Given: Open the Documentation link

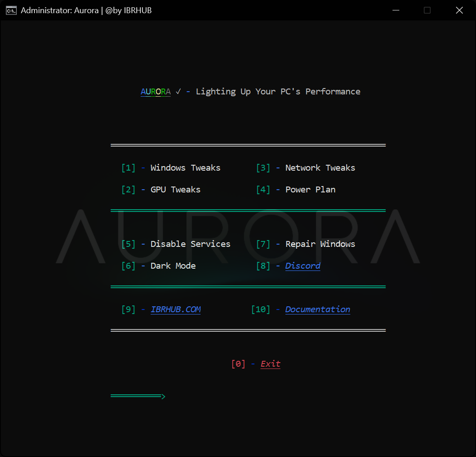Looking at the screenshot, I should 318,310.
